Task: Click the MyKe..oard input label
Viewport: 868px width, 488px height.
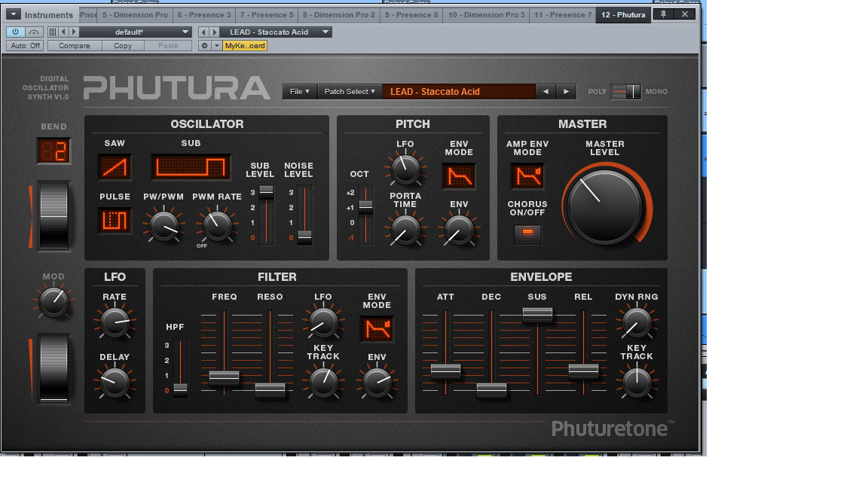Action: (245, 46)
